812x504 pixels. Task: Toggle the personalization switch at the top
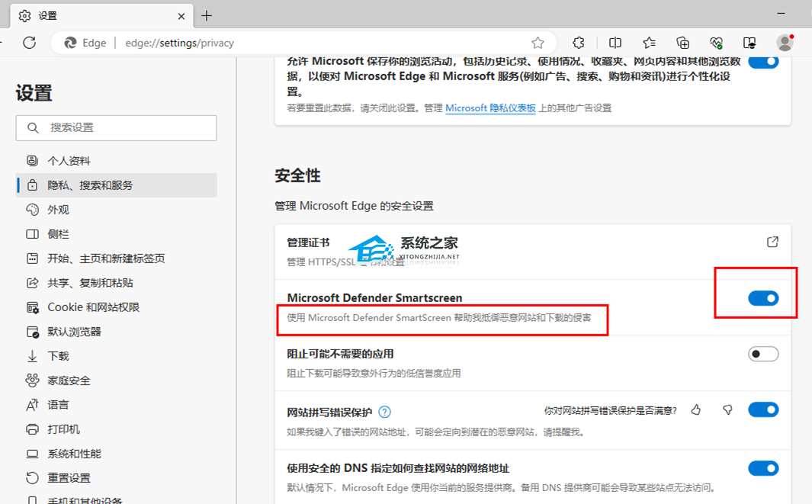(x=763, y=62)
